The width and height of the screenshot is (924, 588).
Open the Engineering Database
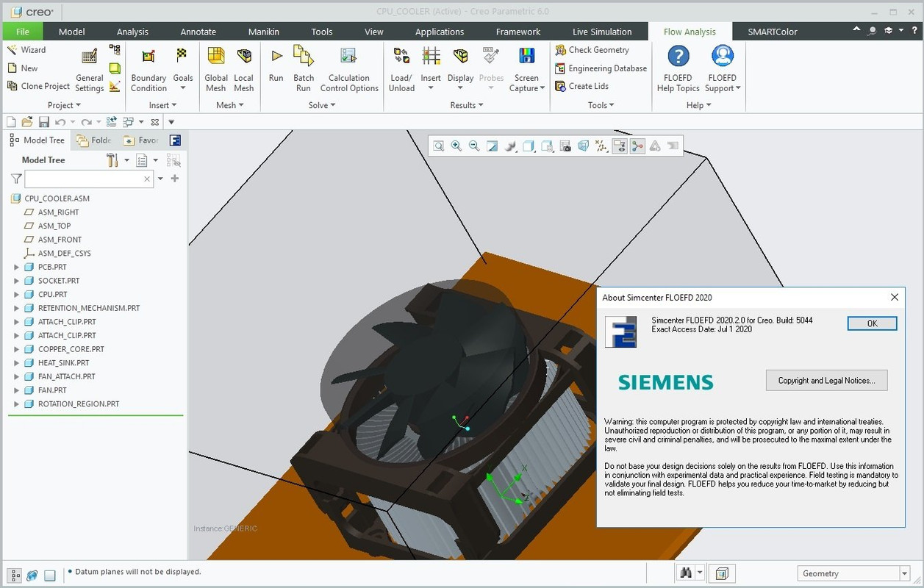(x=601, y=68)
